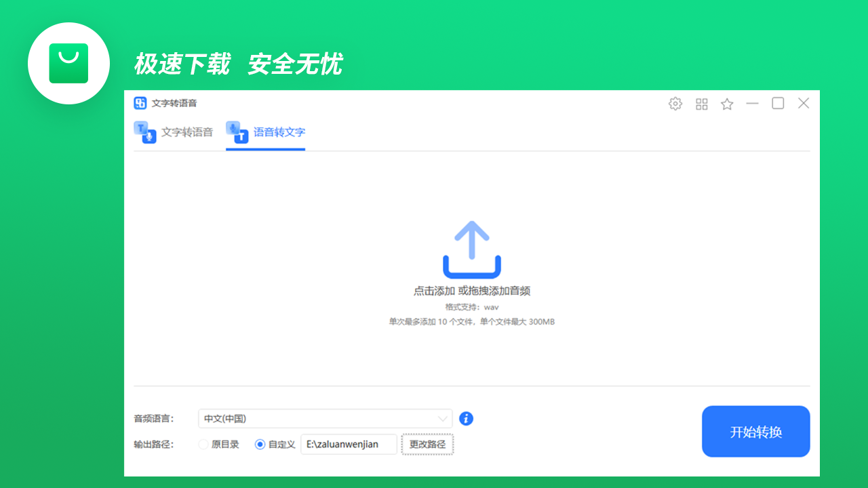Enable custom output path radio
Screen dimensions: 868x488
click(x=260, y=444)
